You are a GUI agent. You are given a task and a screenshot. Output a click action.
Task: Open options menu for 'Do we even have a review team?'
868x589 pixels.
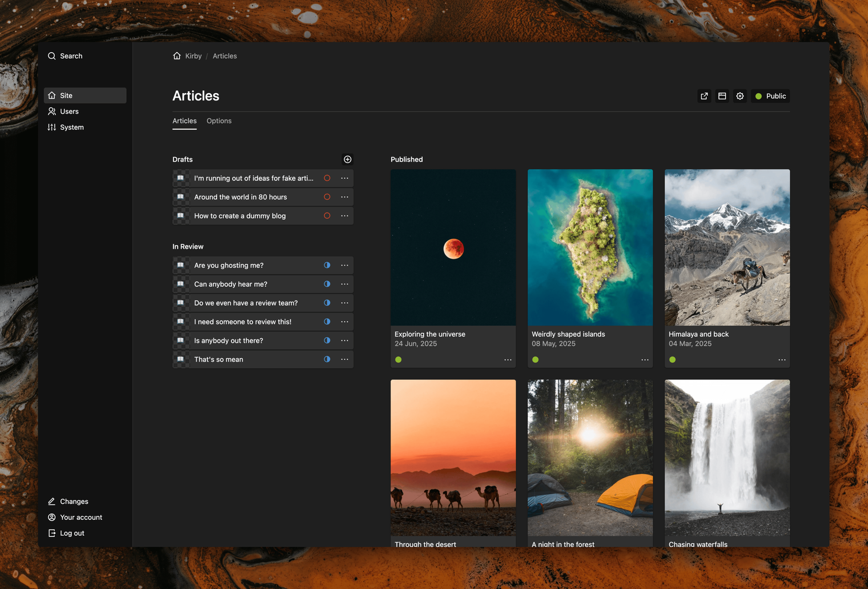(x=345, y=303)
